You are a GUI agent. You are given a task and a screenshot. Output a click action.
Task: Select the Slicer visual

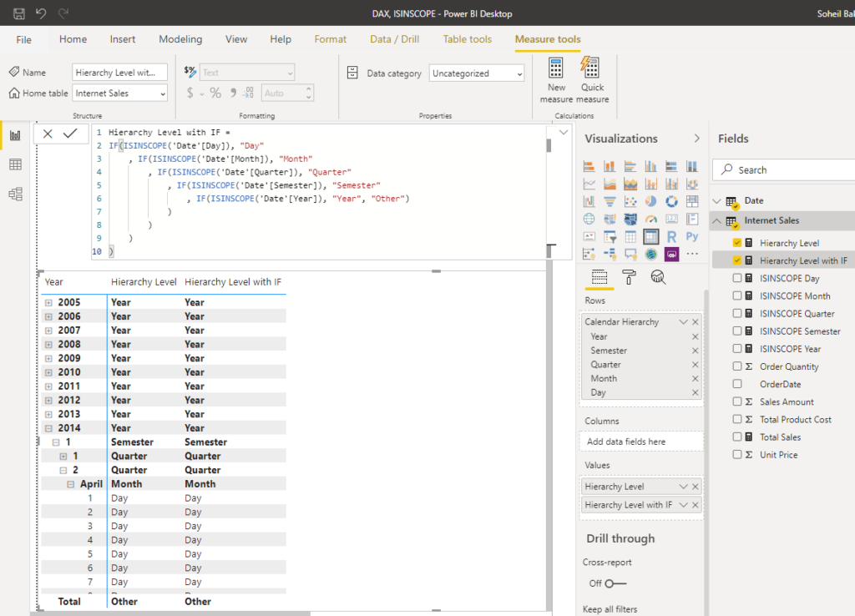[610, 236]
